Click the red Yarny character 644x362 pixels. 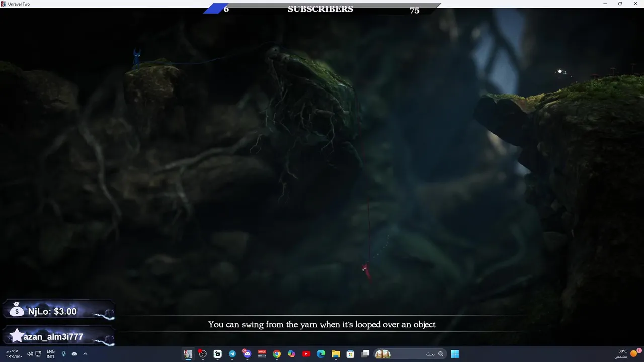pos(366,271)
